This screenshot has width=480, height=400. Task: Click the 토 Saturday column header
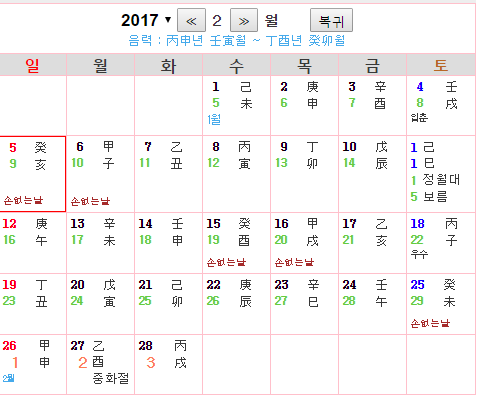pos(441,65)
